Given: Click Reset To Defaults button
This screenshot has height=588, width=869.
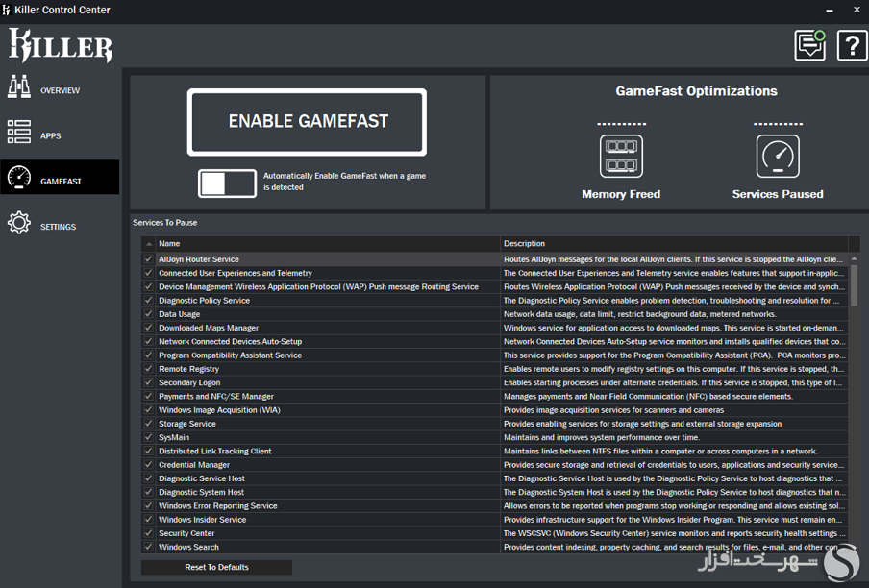Looking at the screenshot, I should coord(216,567).
